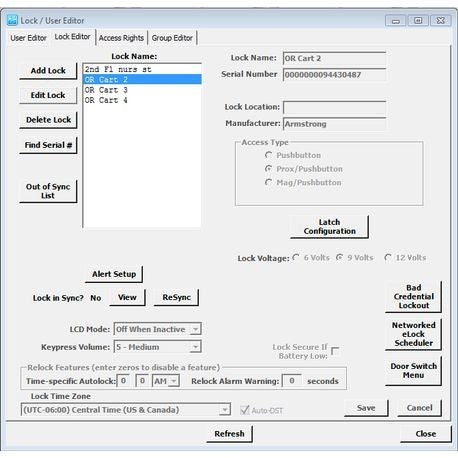Click the Save button
Image resolution: width=458 pixels, height=458 pixels.
(366, 408)
